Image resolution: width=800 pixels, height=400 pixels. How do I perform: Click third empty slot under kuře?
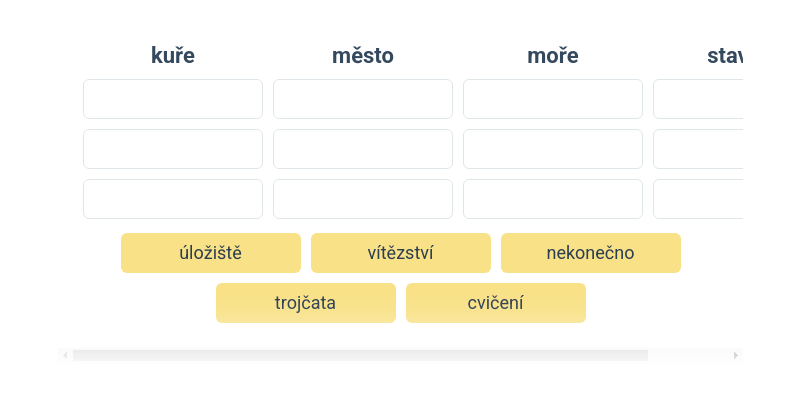tap(172, 199)
